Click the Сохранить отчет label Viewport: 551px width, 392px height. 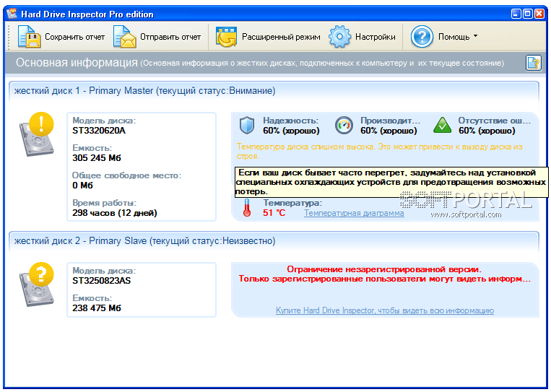pyautogui.click(x=75, y=37)
